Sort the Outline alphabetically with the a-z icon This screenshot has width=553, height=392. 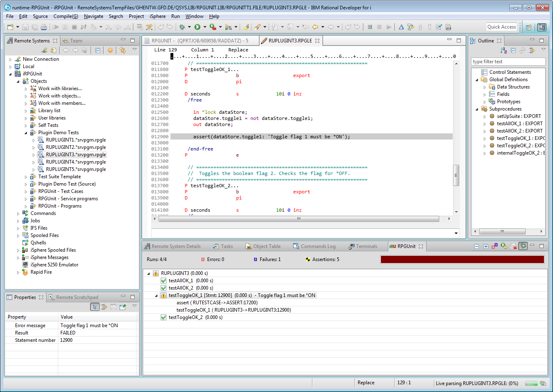[x=504, y=51]
